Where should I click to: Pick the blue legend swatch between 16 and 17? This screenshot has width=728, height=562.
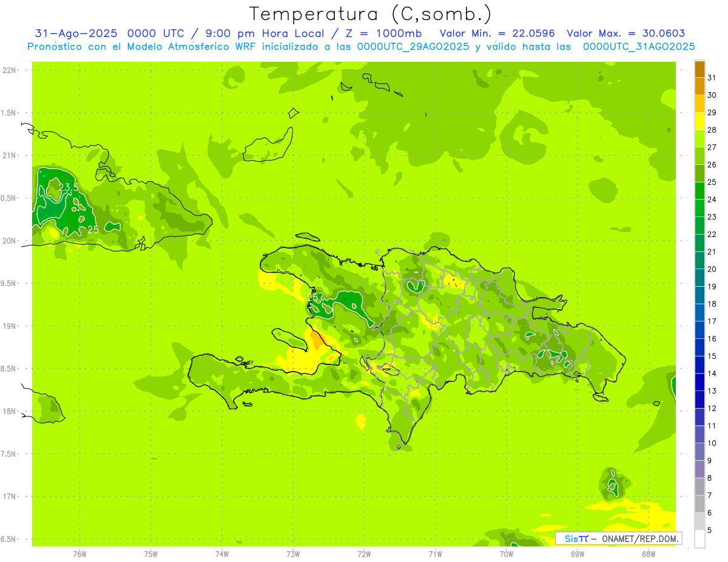point(699,330)
